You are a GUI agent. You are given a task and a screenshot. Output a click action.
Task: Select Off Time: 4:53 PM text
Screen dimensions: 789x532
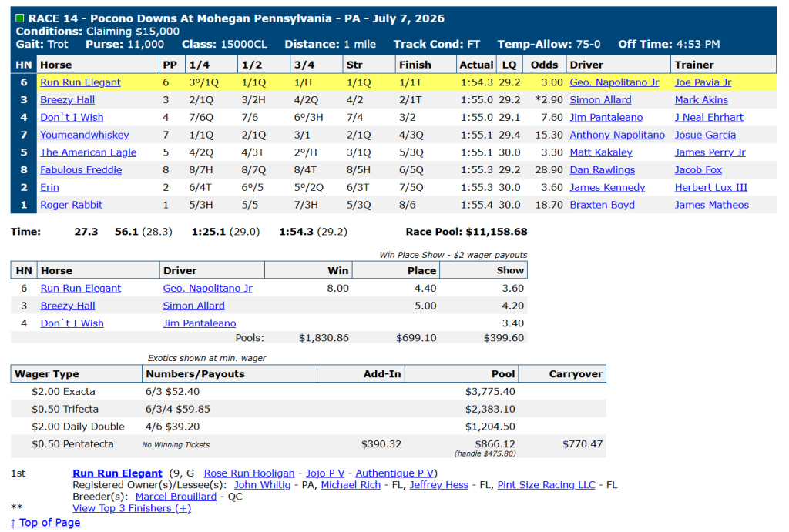(x=669, y=44)
